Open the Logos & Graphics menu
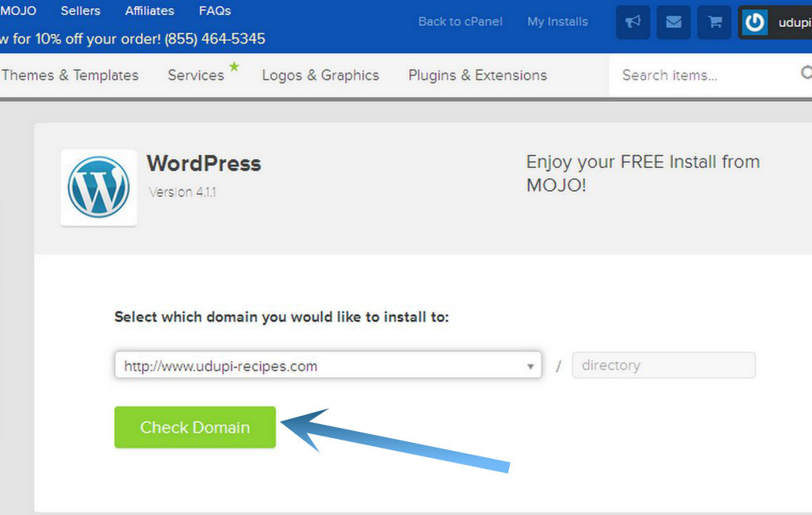Viewport: 812px width, 515px height. [x=320, y=75]
